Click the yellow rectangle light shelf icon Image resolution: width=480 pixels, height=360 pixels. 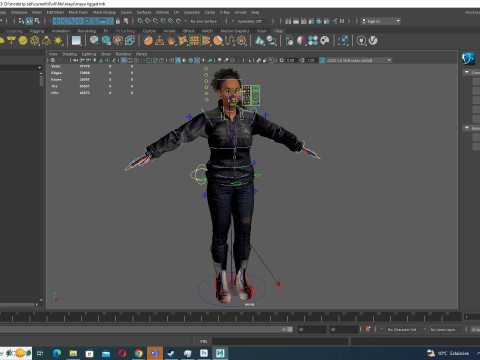point(11,41)
